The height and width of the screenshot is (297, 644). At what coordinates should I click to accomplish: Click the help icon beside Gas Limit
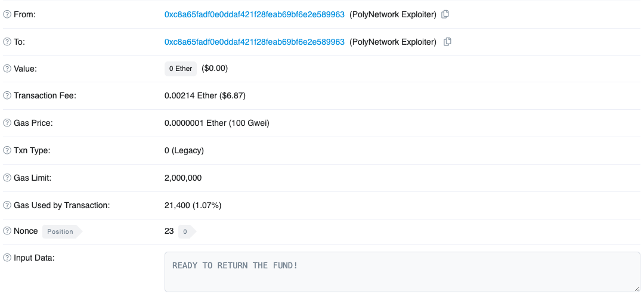(7, 178)
